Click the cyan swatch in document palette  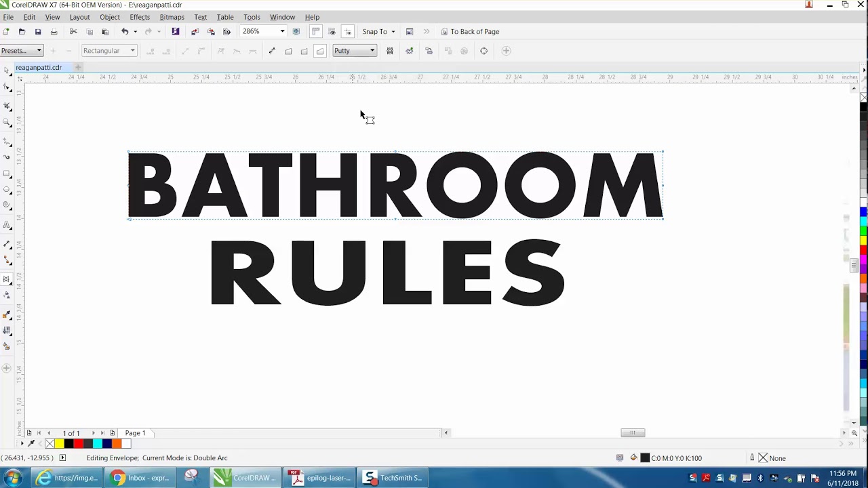click(x=98, y=444)
